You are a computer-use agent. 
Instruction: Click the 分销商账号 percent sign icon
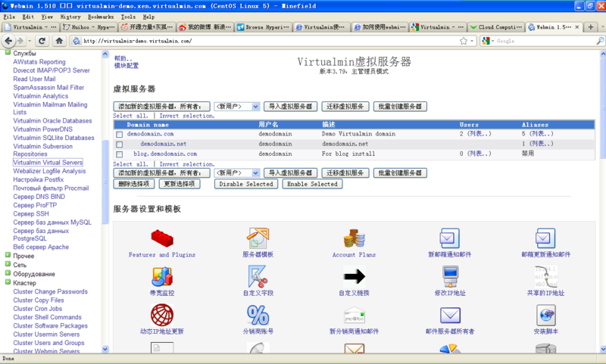pyautogui.click(x=258, y=314)
